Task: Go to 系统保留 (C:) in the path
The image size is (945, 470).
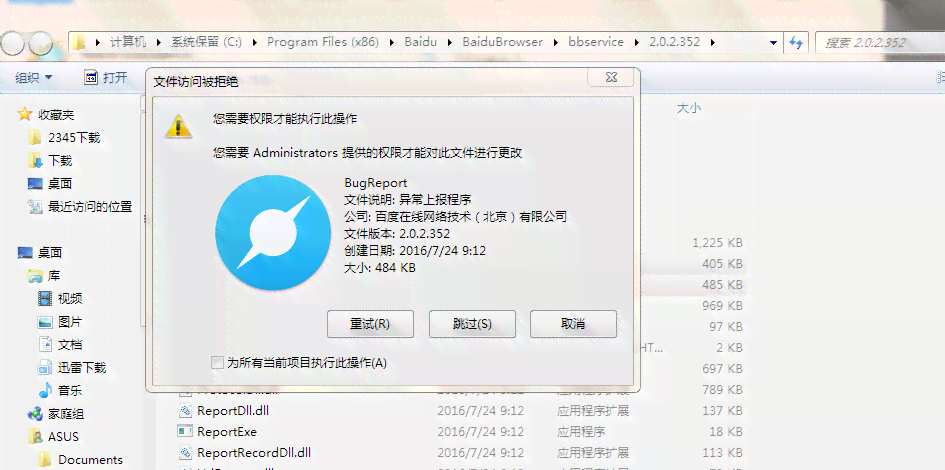Action: (x=207, y=42)
